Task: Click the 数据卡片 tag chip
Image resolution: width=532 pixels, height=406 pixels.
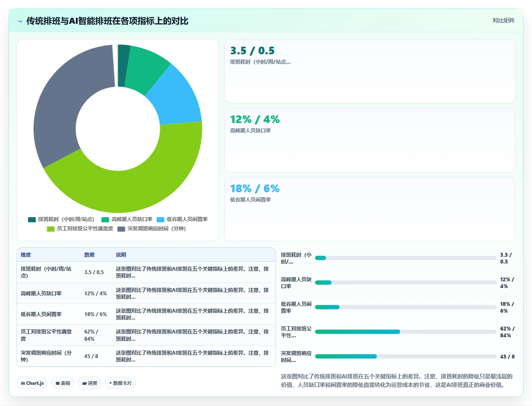Action: (x=120, y=383)
